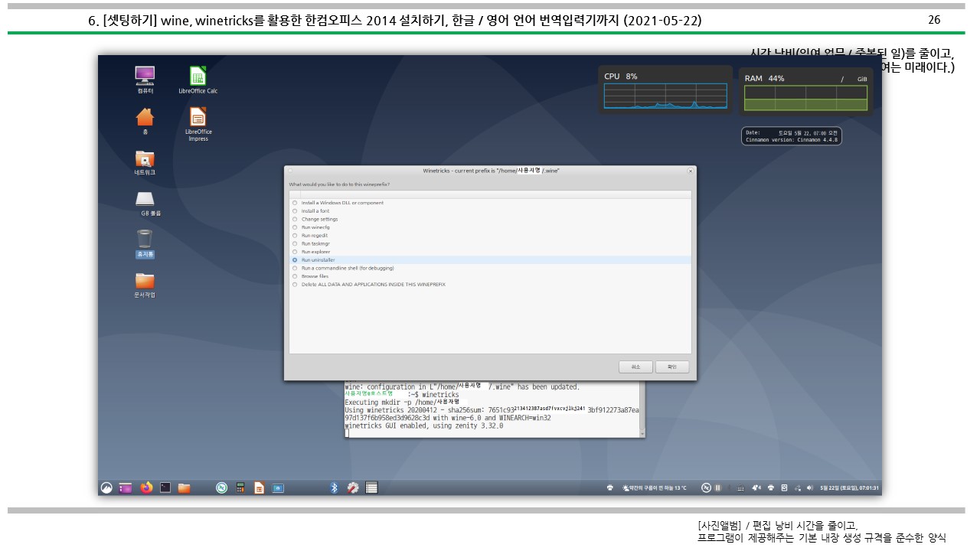Select 'Install a Windows DLL or component' radio
This screenshot has width=980, height=551.
[295, 203]
